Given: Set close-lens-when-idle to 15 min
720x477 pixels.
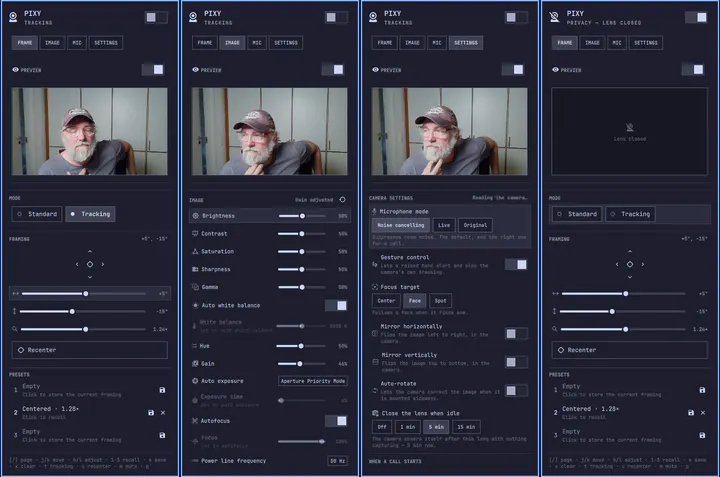Looking at the screenshot, I should coord(467,427).
